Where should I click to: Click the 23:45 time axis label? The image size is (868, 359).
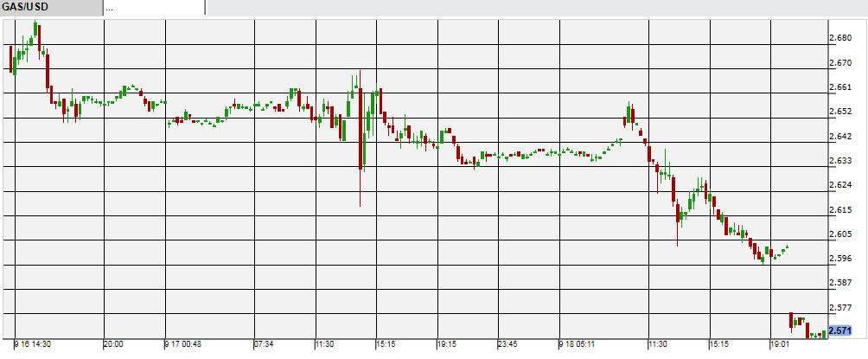[507, 343]
